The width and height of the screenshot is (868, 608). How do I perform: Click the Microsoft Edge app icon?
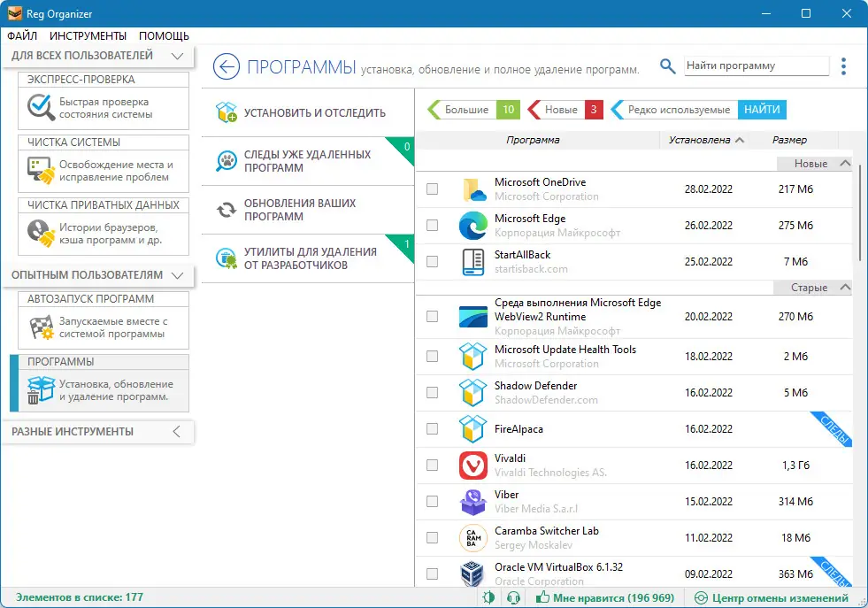[473, 226]
